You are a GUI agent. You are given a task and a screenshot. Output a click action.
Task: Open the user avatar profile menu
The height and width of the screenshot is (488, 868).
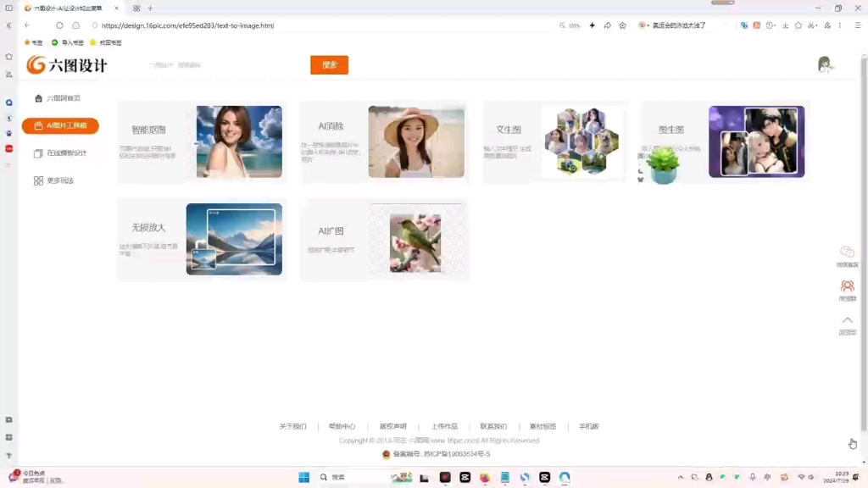pos(825,64)
